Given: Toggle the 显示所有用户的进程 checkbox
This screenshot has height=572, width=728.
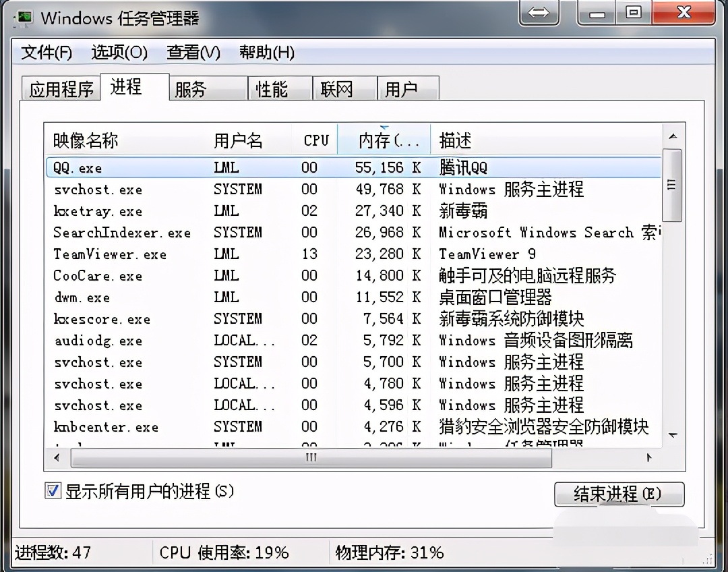Looking at the screenshot, I should click(x=53, y=492).
